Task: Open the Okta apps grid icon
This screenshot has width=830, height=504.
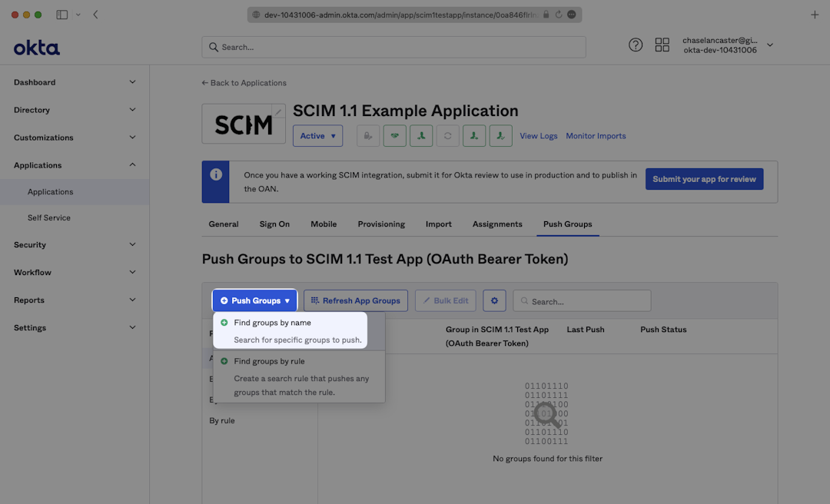Action: [x=662, y=45]
